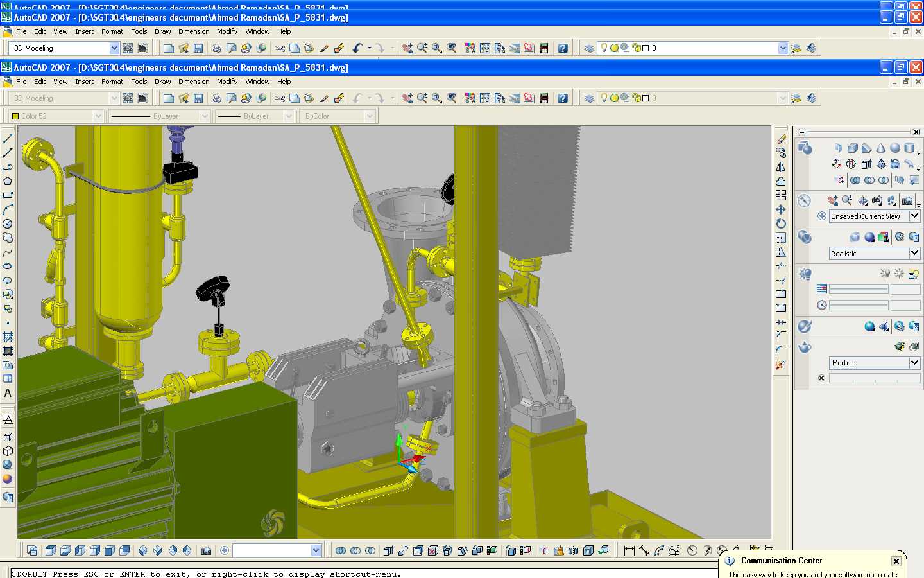This screenshot has width=924, height=578.
Task: Open Layer Properties Manager in back window toolbar
Action: (589, 48)
